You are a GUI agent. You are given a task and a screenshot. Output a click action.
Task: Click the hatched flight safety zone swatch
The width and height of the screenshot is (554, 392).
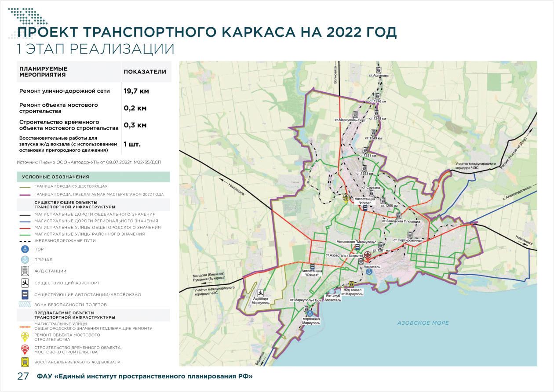[x=25, y=305]
